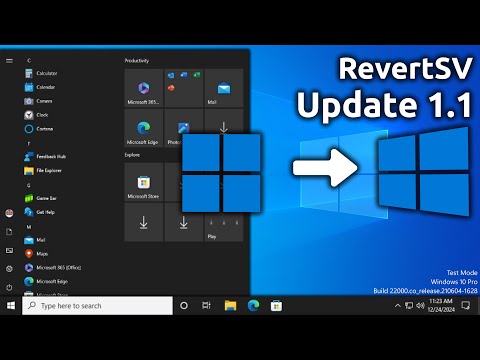Open Microsoft 365 (Office) list entry

tap(53, 268)
